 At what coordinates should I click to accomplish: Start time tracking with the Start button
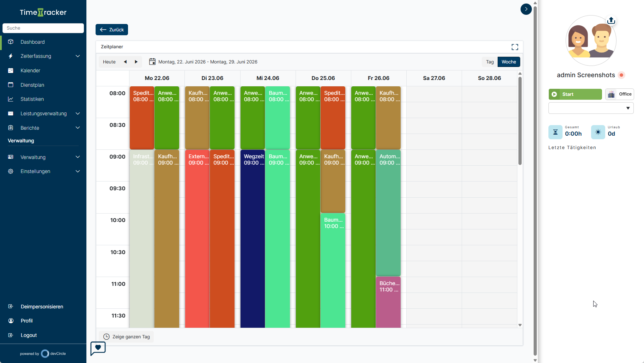click(x=575, y=94)
